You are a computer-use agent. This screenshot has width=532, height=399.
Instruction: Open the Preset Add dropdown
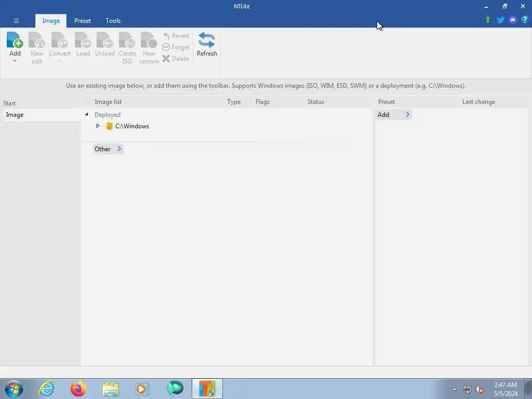[x=394, y=115]
